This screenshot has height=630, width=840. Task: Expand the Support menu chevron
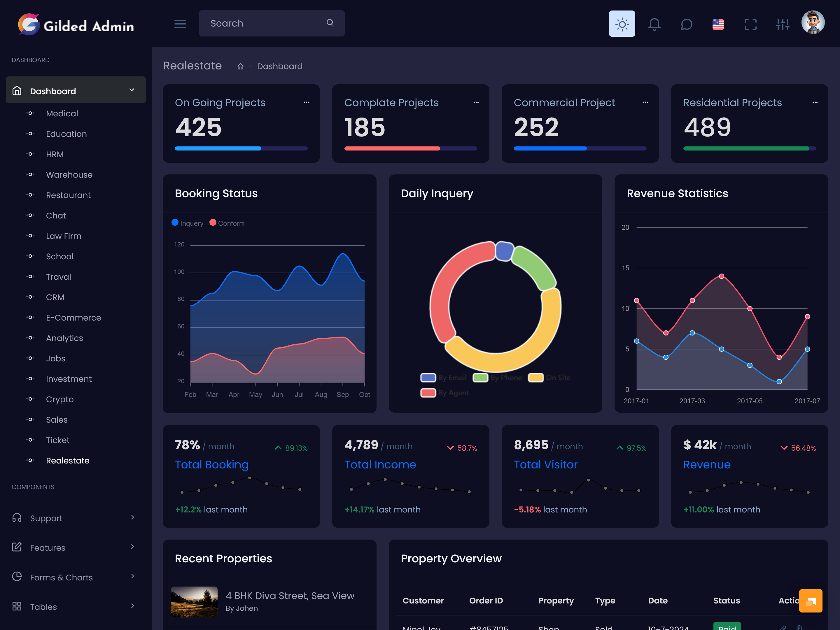pyautogui.click(x=132, y=517)
